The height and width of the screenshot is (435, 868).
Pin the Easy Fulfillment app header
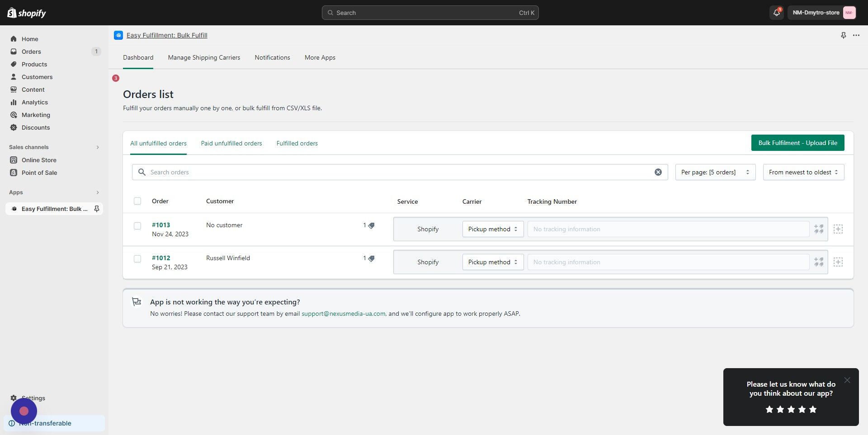[x=843, y=35]
